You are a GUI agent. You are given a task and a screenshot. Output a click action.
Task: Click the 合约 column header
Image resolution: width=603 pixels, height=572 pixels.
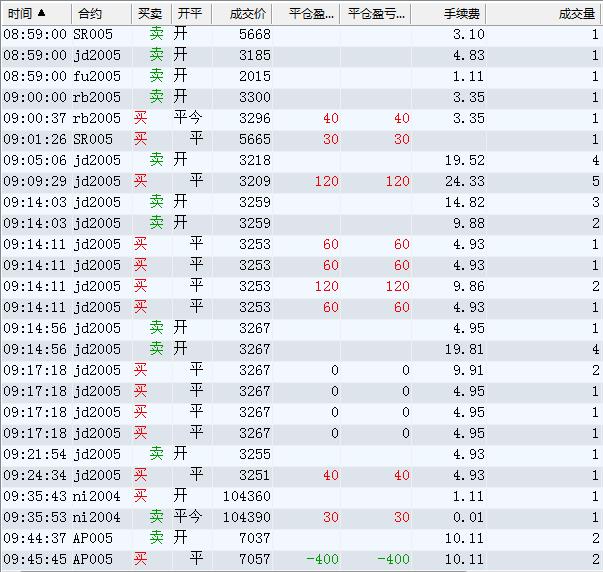pos(102,14)
